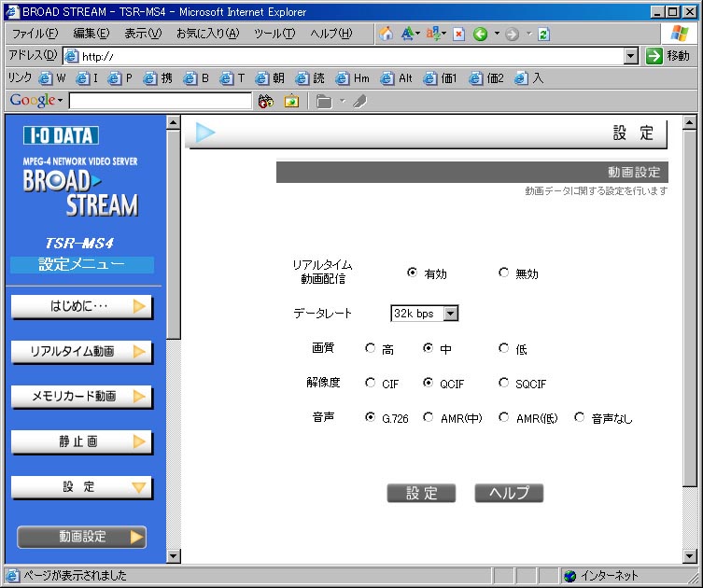Open the W link favorite
Image resolution: width=703 pixels, height=588 pixels.
[x=52, y=79]
